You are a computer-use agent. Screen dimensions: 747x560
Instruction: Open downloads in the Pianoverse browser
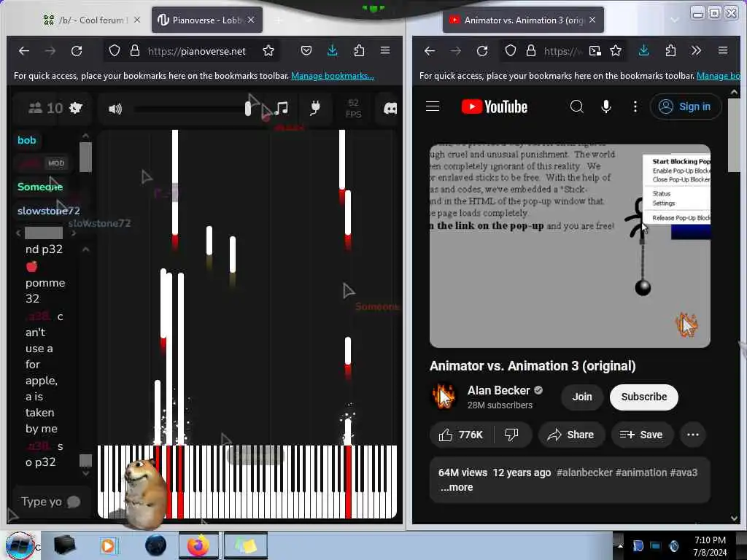[x=333, y=50]
